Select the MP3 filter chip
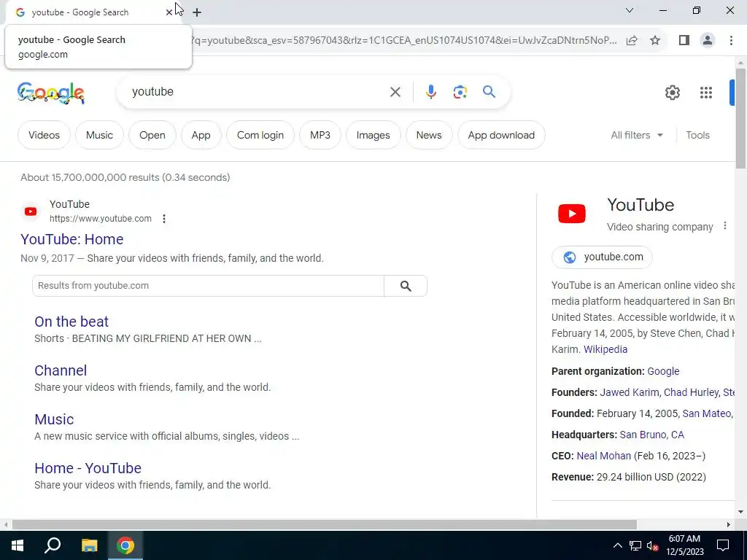This screenshot has height=560, width=747. pyautogui.click(x=320, y=135)
